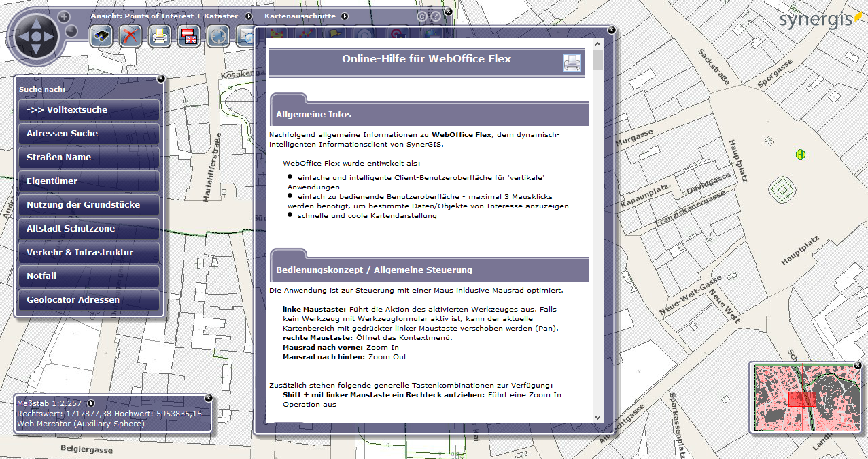Screen dimensions: 868x459
Task: Open the Maßstab scale dropdown arrow
Action: pyautogui.click(x=91, y=403)
